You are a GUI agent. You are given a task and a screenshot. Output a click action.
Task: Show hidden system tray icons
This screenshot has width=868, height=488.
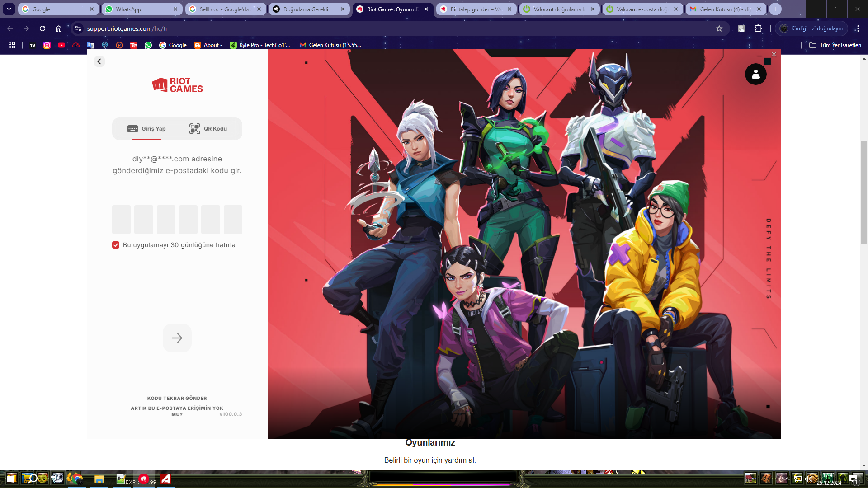point(787,479)
